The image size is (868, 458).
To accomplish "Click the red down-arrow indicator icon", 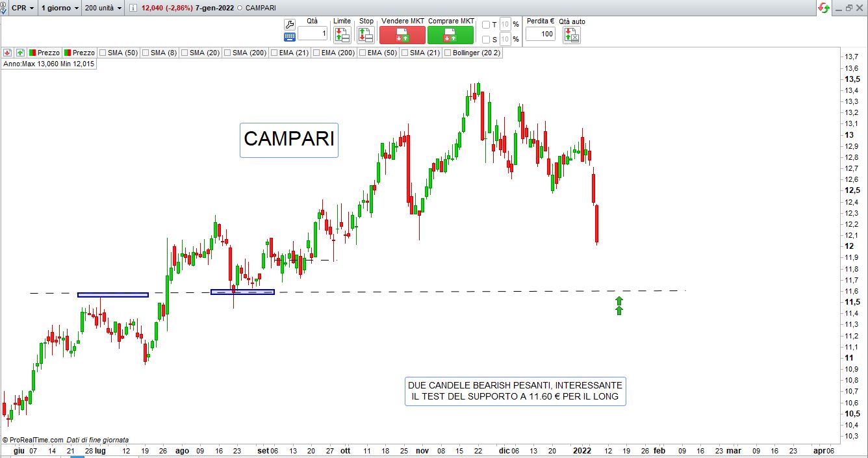I will tap(8, 53).
